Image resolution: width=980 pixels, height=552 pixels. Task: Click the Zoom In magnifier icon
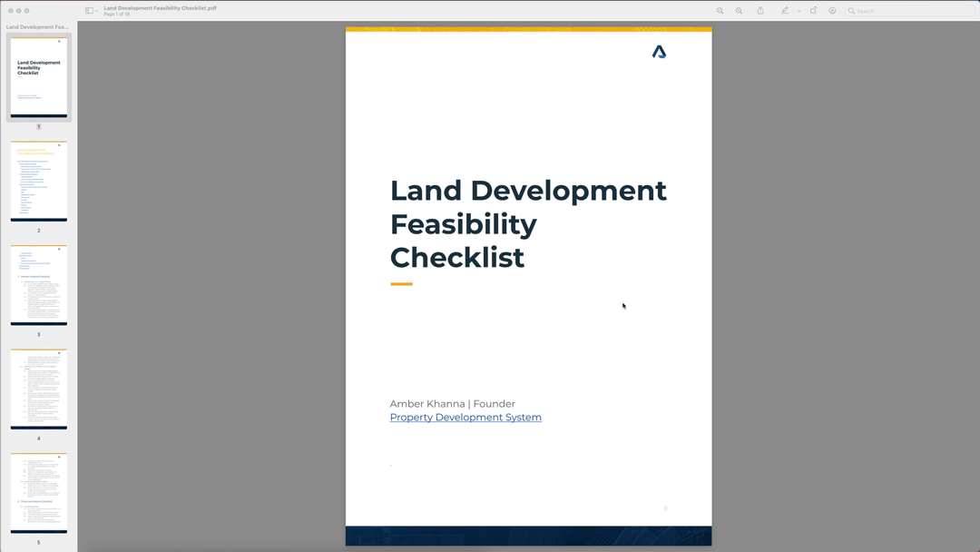point(739,10)
